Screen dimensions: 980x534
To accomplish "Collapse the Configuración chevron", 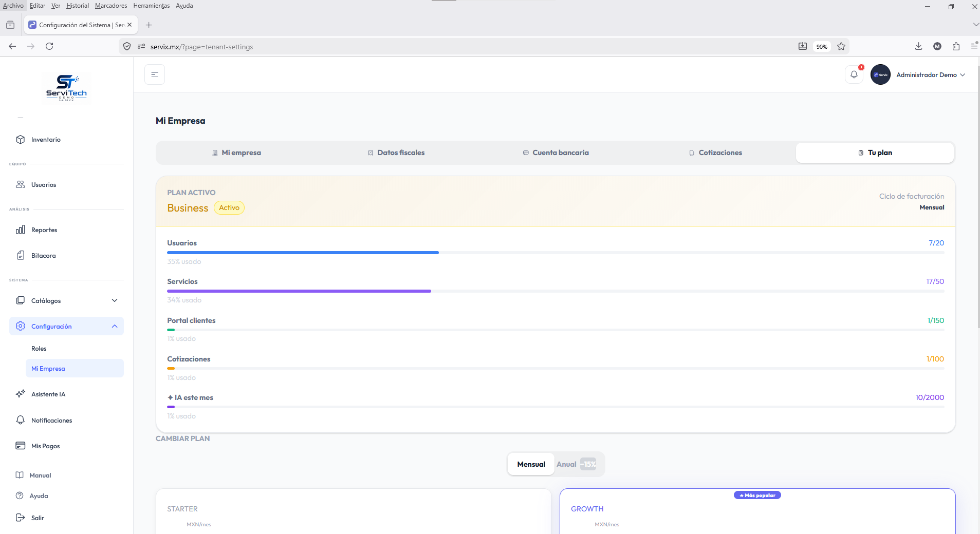I will (x=115, y=326).
